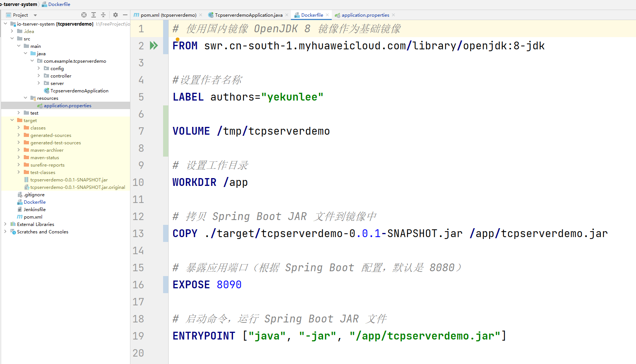Hide the Project tool window with minus icon
The height and width of the screenshot is (364, 636).
click(x=125, y=15)
